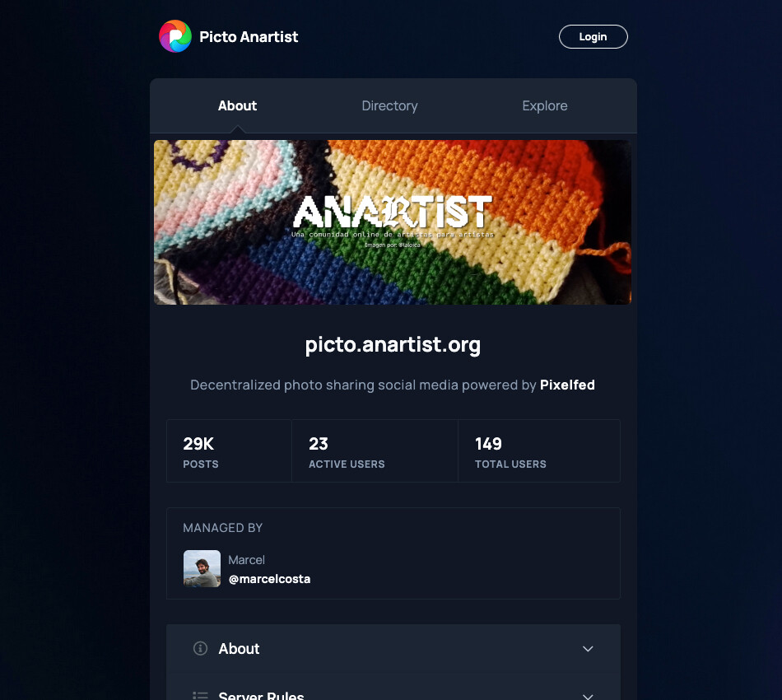Switch to the Directory tab
Viewport: 782px width, 700px height.
(x=389, y=105)
